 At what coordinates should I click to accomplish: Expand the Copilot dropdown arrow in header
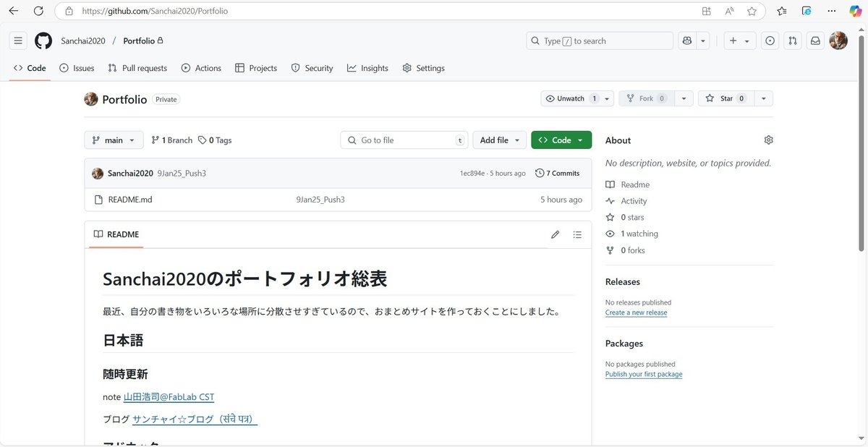pyautogui.click(x=703, y=41)
